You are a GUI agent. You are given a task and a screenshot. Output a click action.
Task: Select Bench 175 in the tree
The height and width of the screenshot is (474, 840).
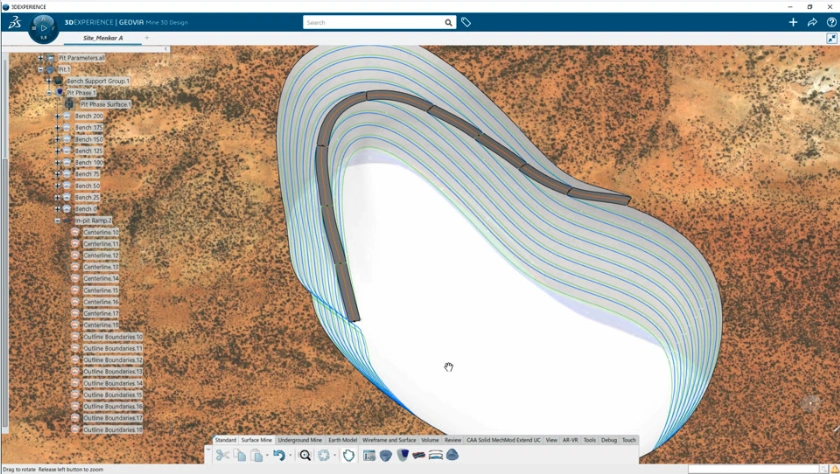coord(88,127)
